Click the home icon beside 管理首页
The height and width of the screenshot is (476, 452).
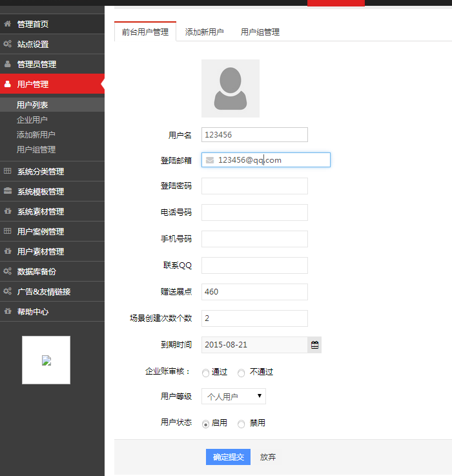(8, 24)
